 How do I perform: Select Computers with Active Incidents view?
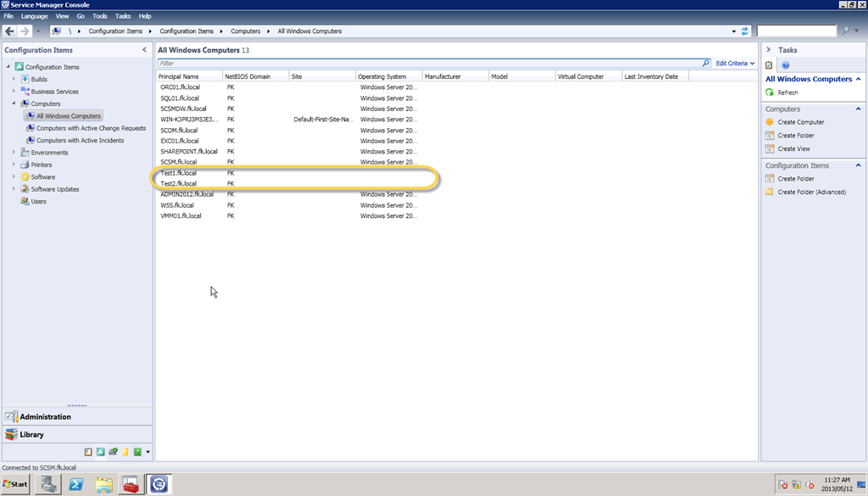[x=80, y=141]
